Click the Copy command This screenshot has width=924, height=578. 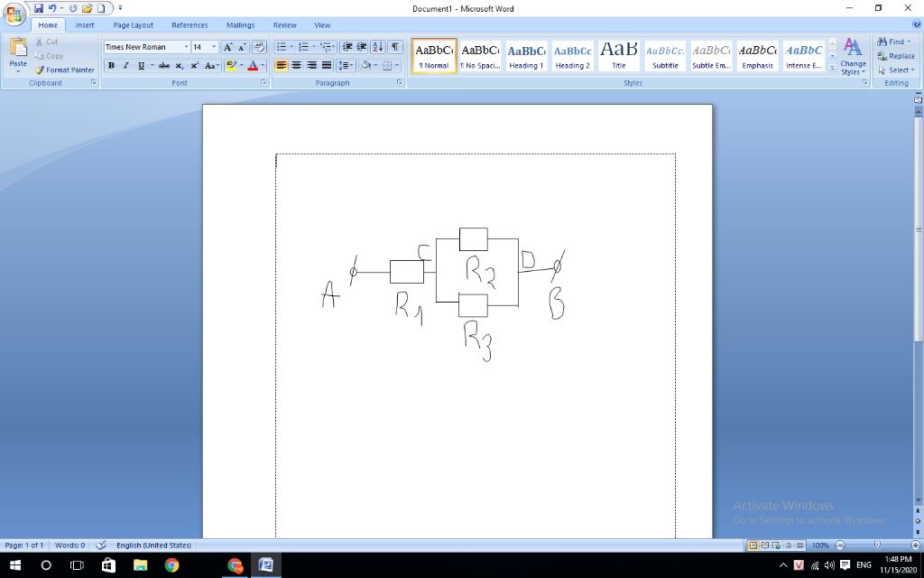click(49, 56)
